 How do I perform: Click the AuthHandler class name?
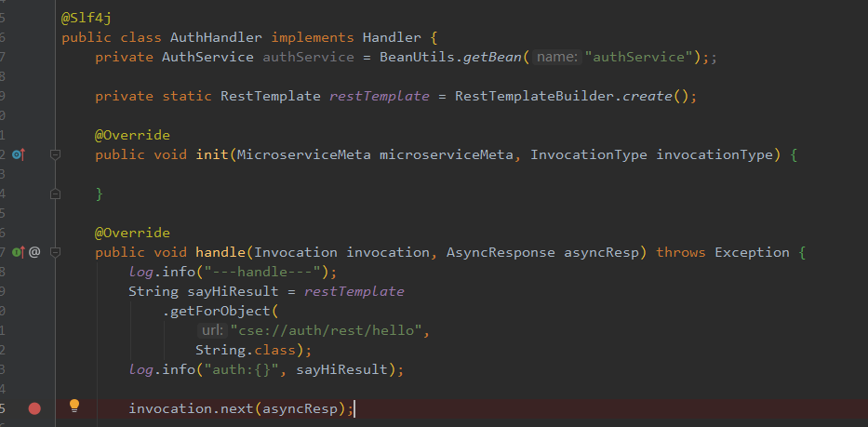pyautogui.click(x=216, y=37)
